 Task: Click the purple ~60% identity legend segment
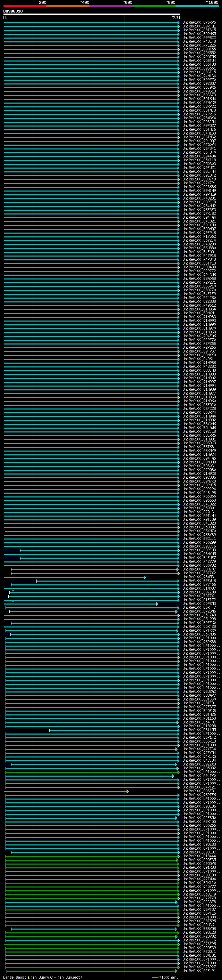coord(111,6)
